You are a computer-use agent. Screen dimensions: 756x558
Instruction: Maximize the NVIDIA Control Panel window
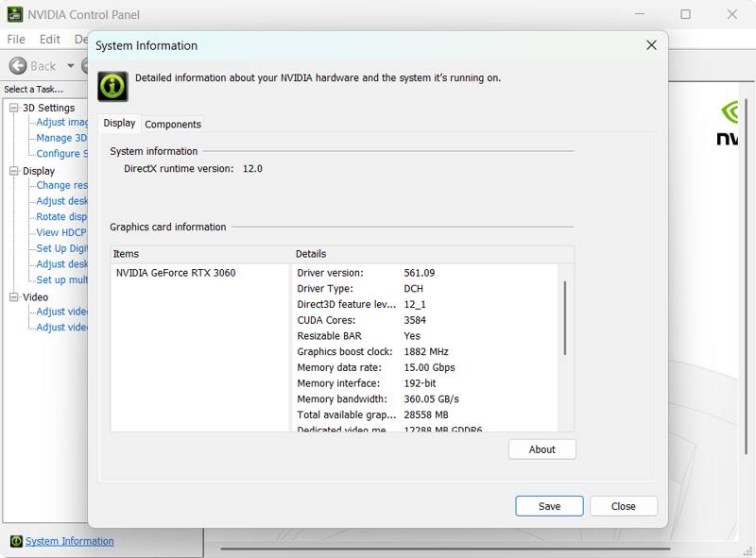point(685,14)
